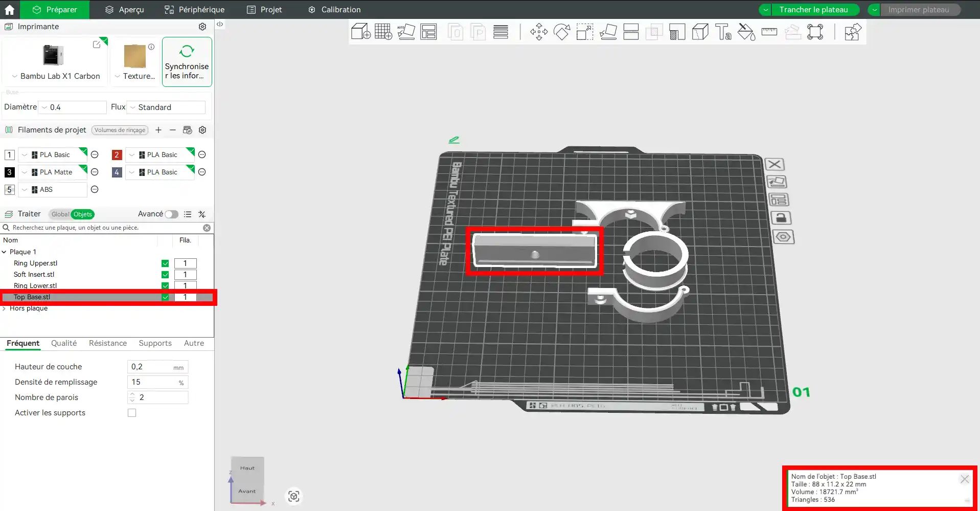Image resolution: width=980 pixels, height=511 pixels.
Task: Select the Text shape tool
Action: (x=723, y=32)
